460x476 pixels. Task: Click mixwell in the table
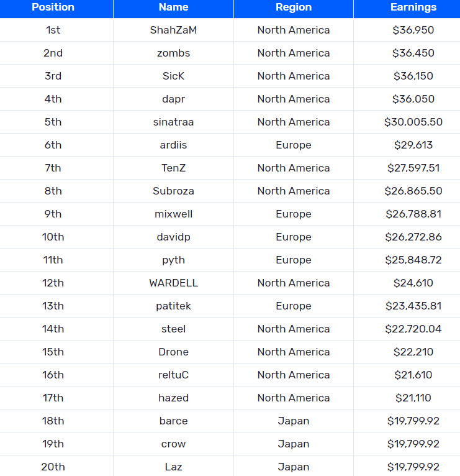coord(173,214)
